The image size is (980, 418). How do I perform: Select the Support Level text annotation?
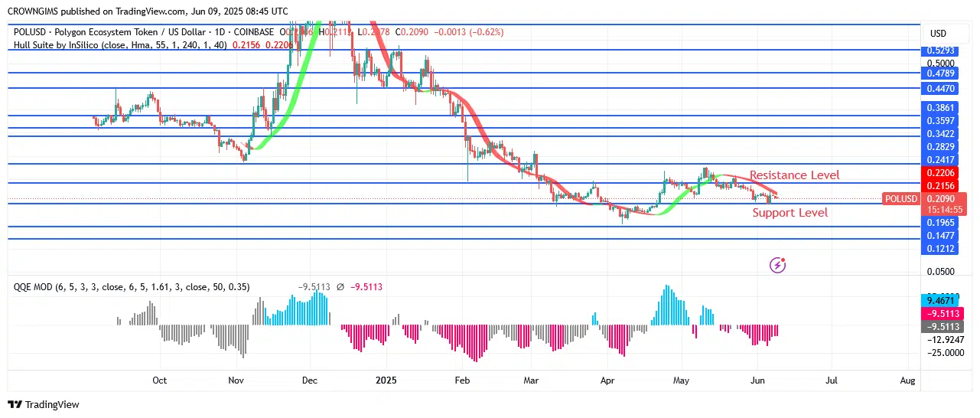tap(790, 213)
